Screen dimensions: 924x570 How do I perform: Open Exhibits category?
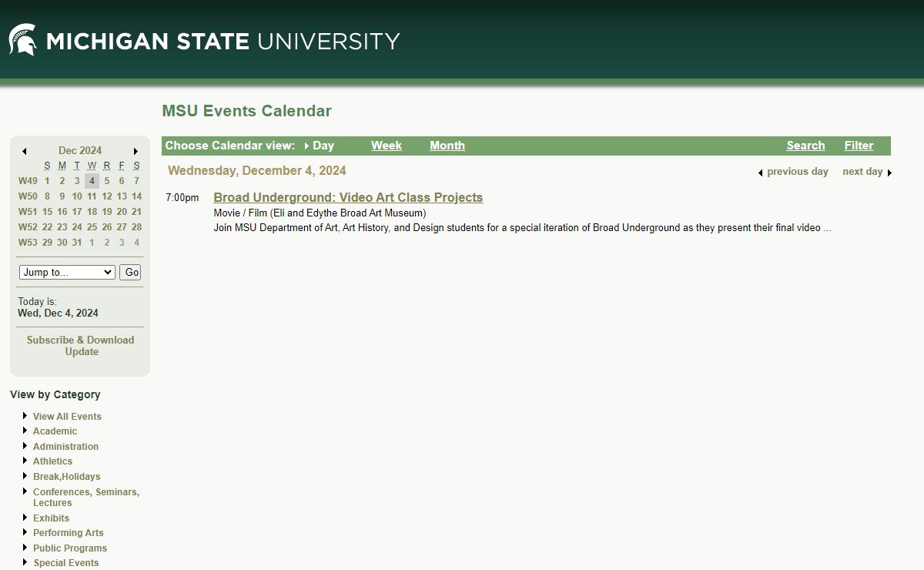pyautogui.click(x=51, y=518)
